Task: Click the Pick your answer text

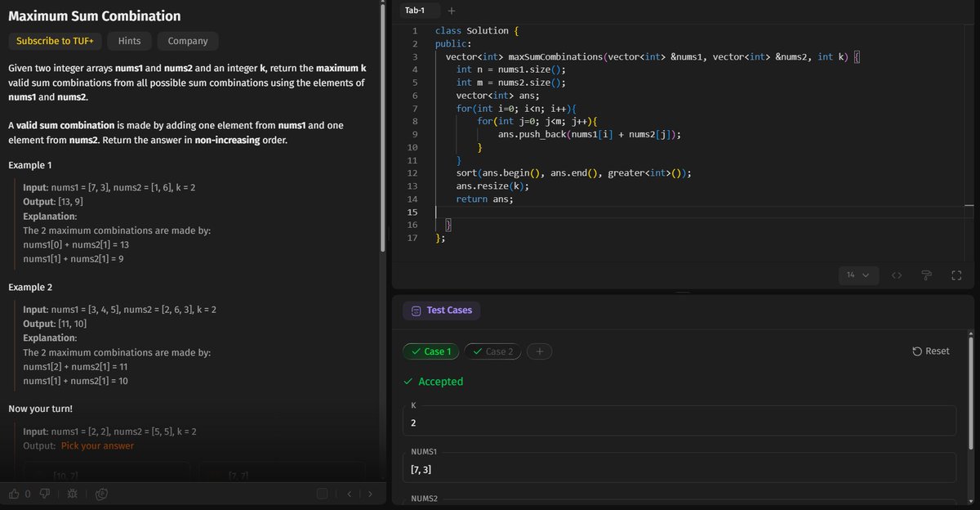Action: pyautogui.click(x=97, y=445)
